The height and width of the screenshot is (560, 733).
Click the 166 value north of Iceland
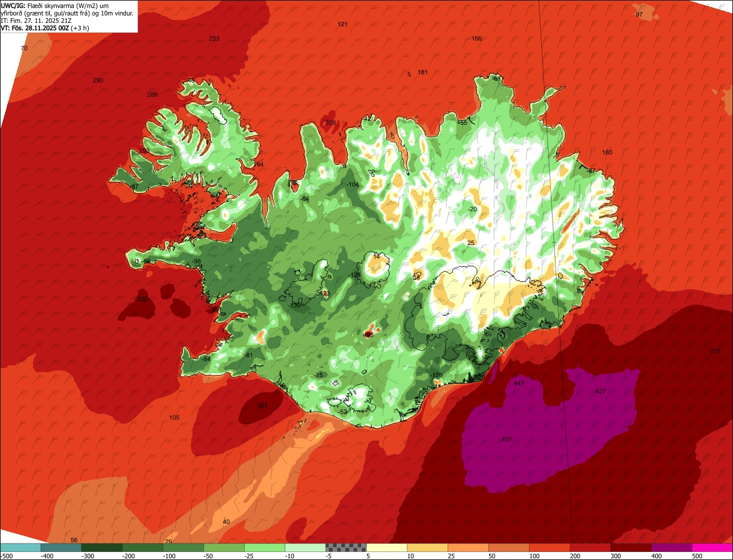point(476,38)
